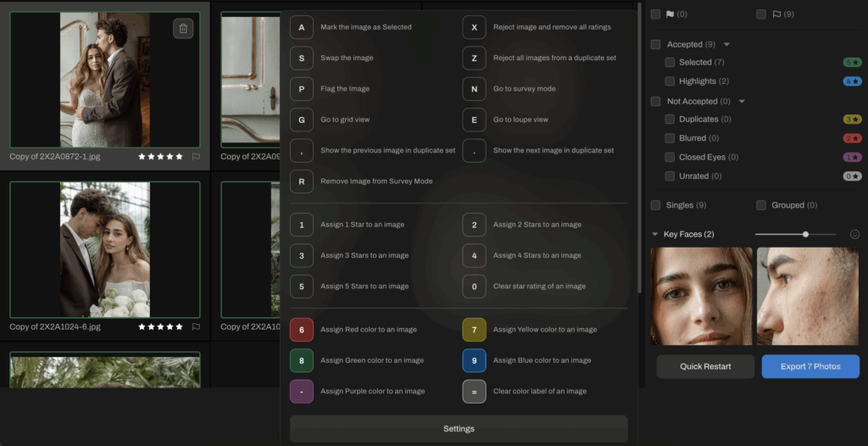
Task: Click the 3-star yellow badge next to Duplicates
Action: pyautogui.click(x=852, y=119)
